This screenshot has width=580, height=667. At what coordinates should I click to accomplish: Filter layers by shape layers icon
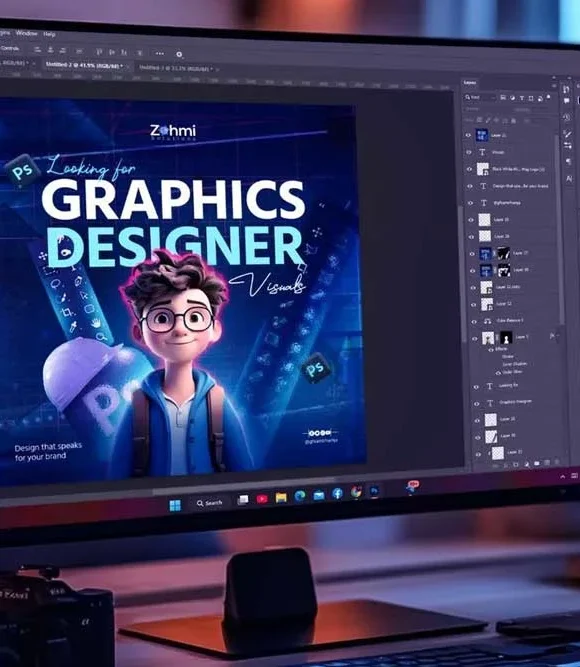pos(531,98)
